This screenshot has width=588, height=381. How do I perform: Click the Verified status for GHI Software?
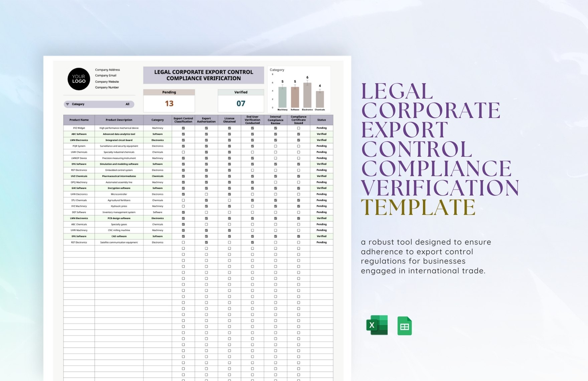pyautogui.click(x=322, y=188)
